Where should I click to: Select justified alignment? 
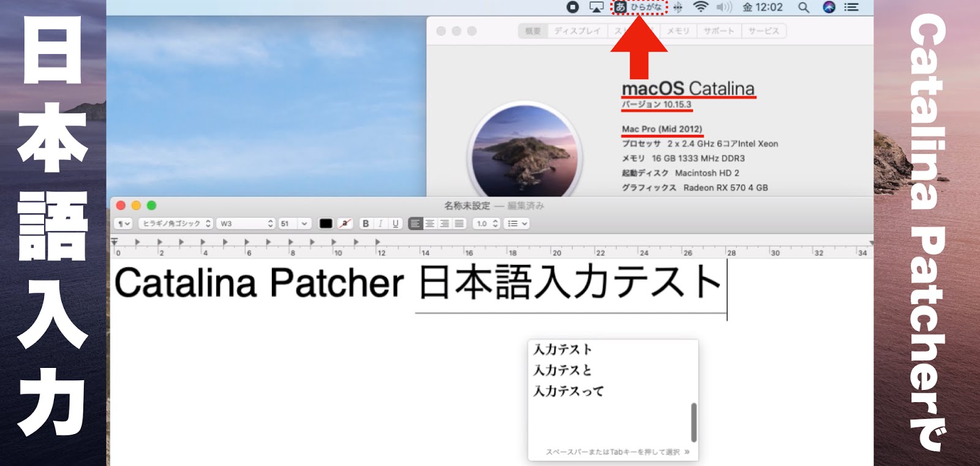(x=459, y=224)
